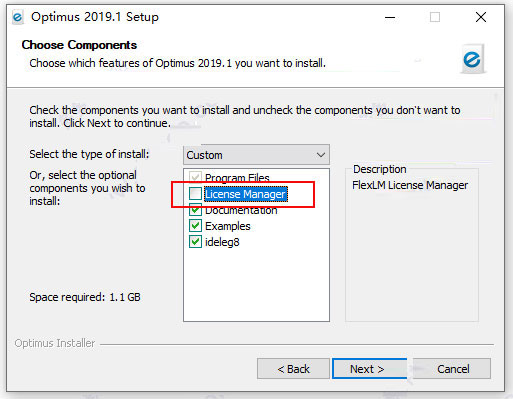Check the License Manager checkbox
513x399 pixels.
(x=195, y=193)
